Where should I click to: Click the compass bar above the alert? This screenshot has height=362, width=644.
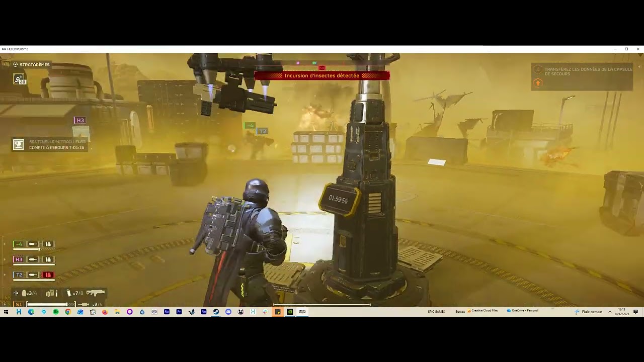pyautogui.click(x=322, y=64)
